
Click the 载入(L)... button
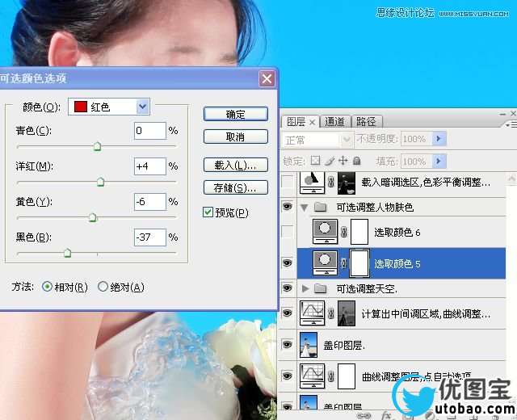[235, 165]
